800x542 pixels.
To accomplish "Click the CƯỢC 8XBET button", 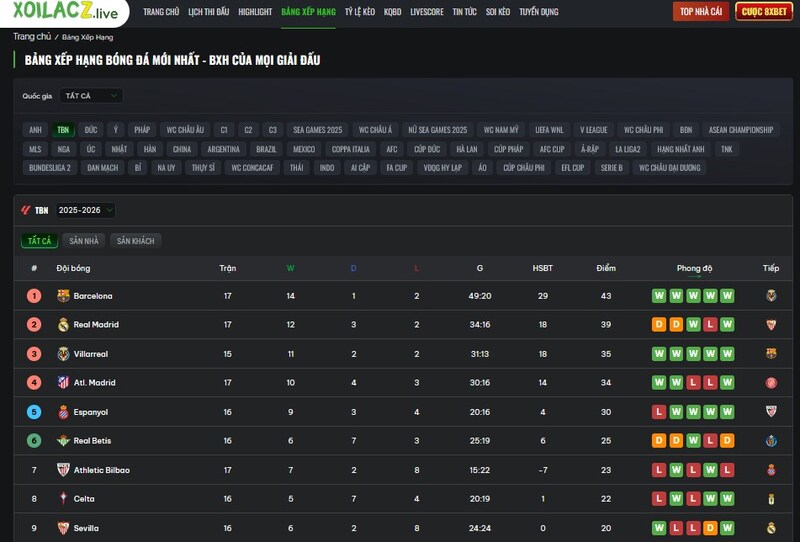I will [764, 12].
